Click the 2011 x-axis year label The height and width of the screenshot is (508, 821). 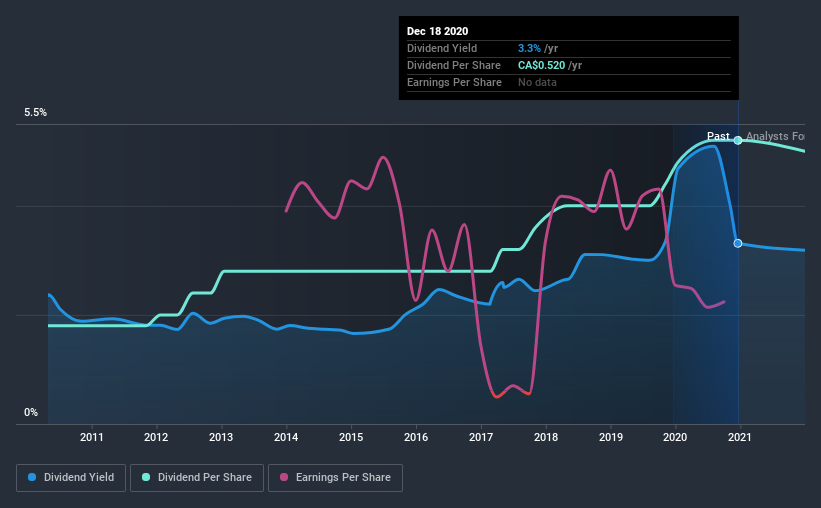coord(92,437)
